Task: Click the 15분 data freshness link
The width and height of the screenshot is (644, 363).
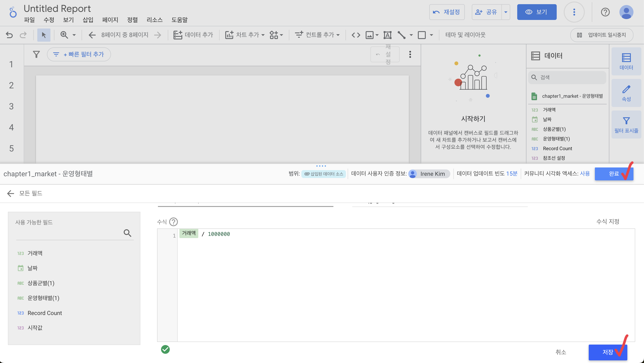Action: tap(512, 173)
